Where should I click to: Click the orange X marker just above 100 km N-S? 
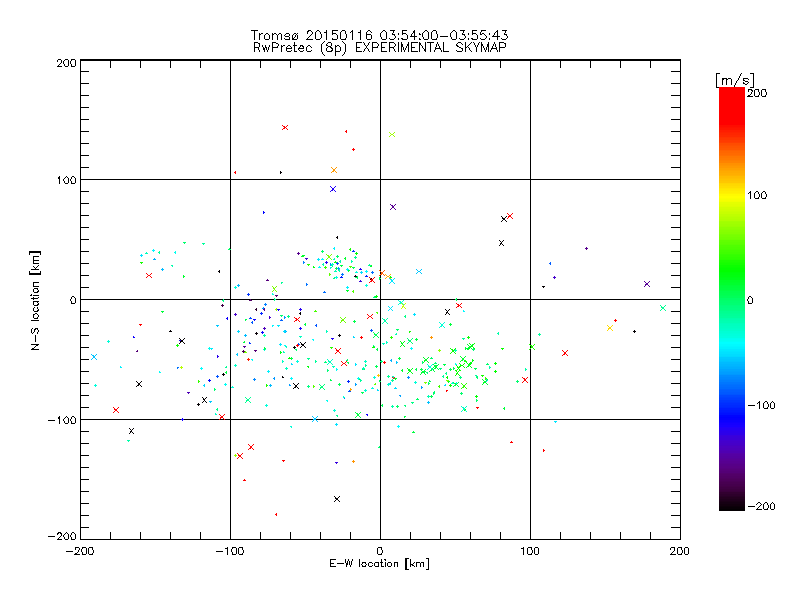click(x=334, y=170)
